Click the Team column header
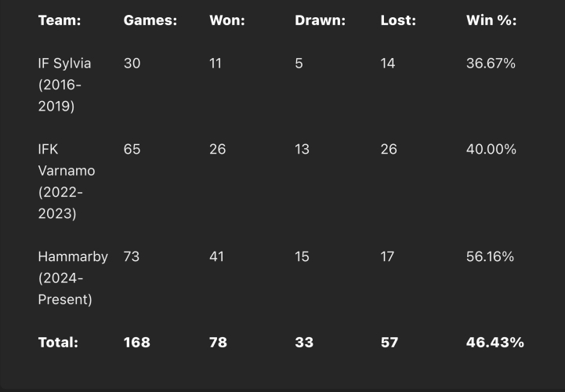The width and height of the screenshot is (565, 392). [x=60, y=20]
